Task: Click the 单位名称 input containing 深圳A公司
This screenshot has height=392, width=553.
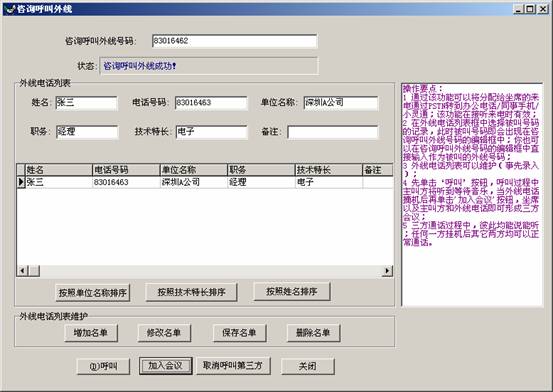Action: coord(341,103)
